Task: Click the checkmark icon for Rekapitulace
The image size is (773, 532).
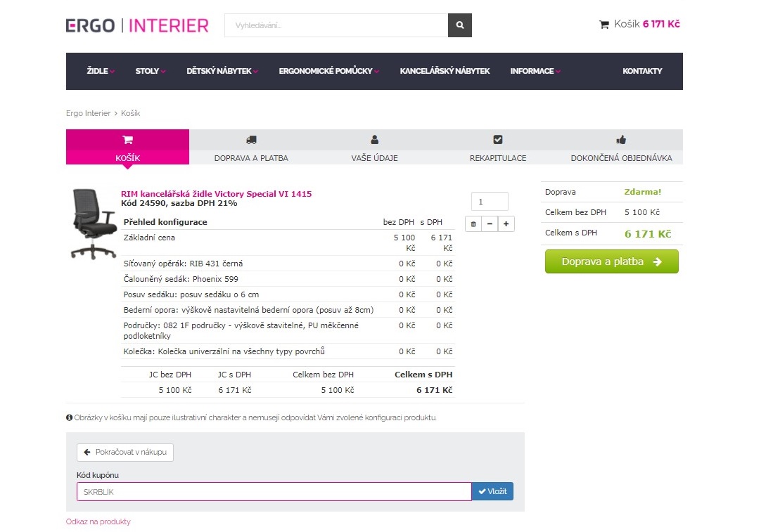Action: click(x=498, y=140)
